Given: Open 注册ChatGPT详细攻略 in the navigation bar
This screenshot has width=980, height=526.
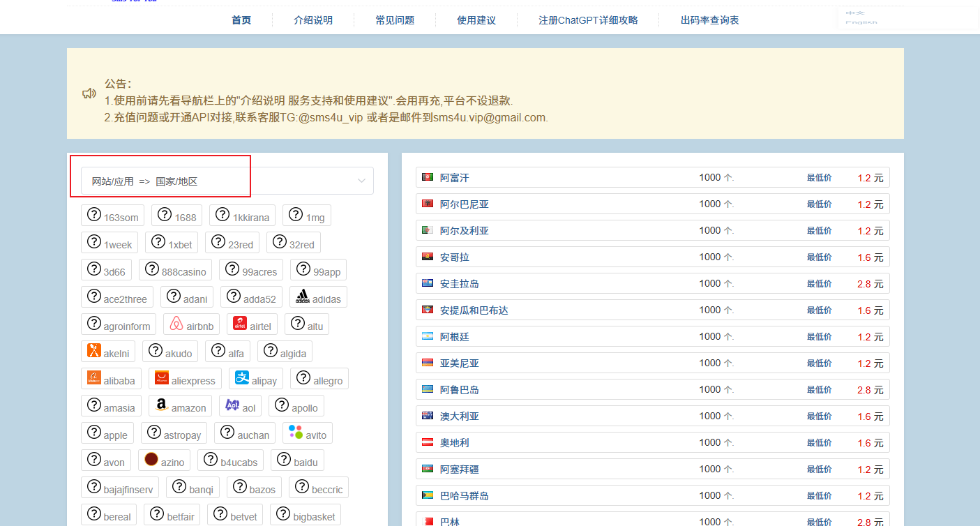Looking at the screenshot, I should [588, 20].
